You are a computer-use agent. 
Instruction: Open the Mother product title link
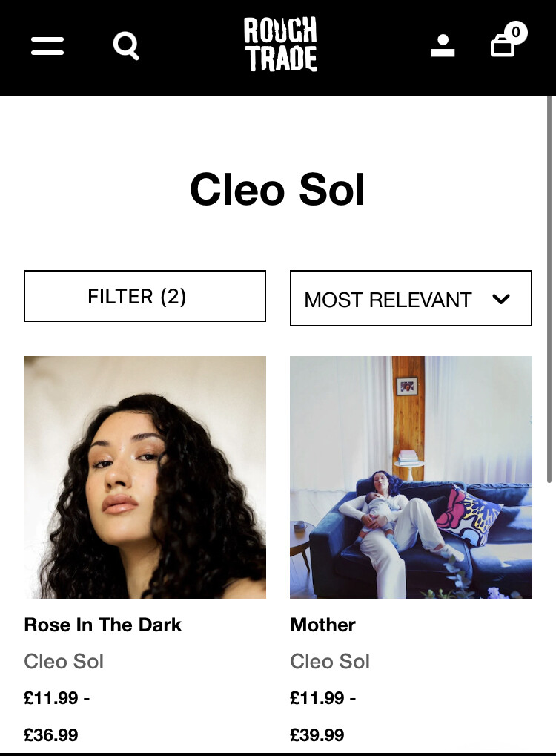coord(322,625)
